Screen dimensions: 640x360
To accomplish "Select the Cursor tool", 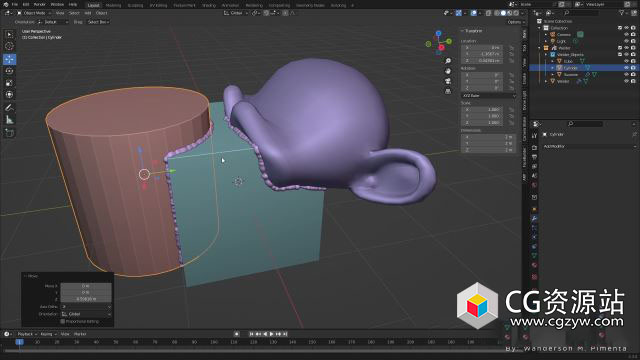I will (x=9, y=46).
